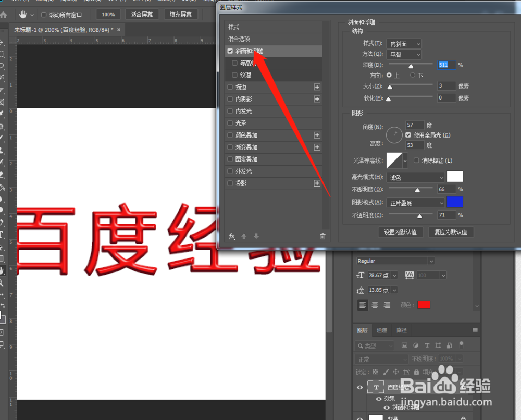Click lock transparent pixels icon
This screenshot has width=521, height=420.
tap(376, 372)
